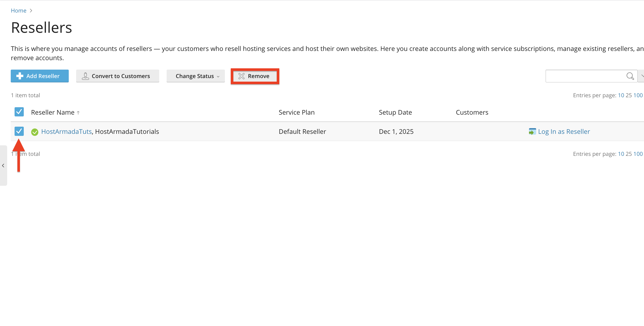Uncheck the HostArmadaTuts row checkbox

(x=19, y=131)
